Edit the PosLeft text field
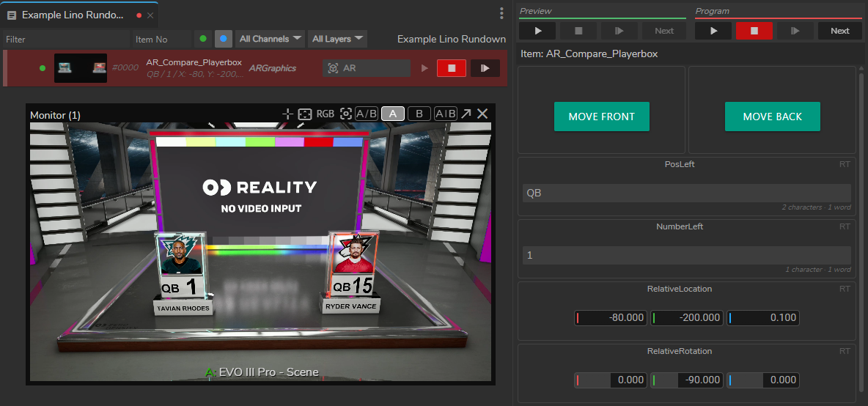The height and width of the screenshot is (406, 868). 686,193
